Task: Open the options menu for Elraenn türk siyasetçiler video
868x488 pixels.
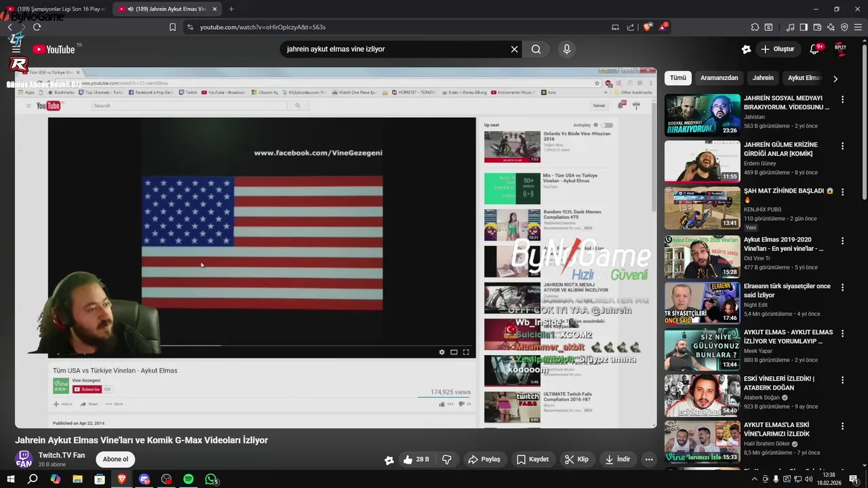Action: [842, 288]
